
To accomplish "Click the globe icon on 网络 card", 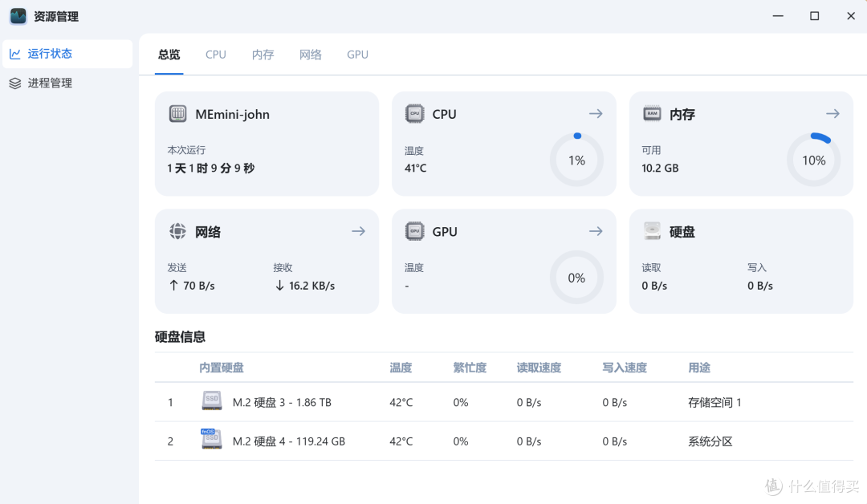I will pos(177,231).
